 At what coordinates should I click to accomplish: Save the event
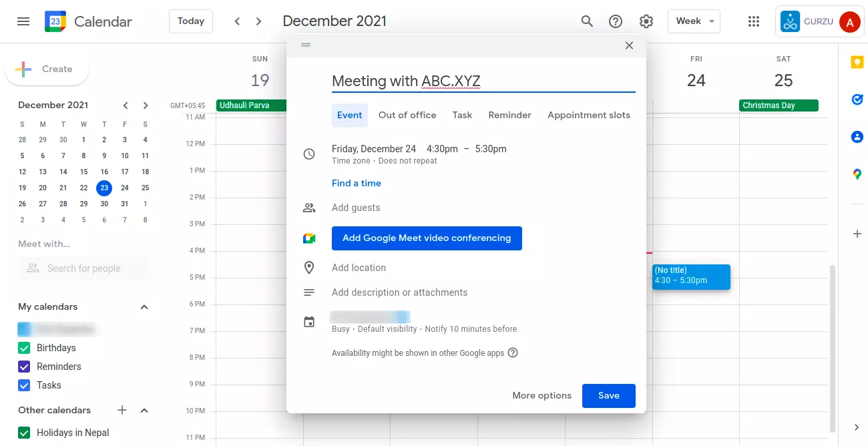609,396
